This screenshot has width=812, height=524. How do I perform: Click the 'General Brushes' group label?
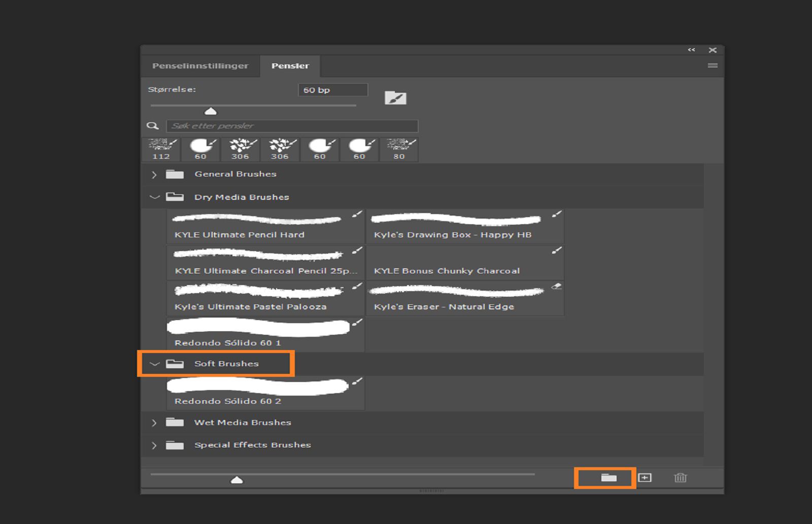235,174
